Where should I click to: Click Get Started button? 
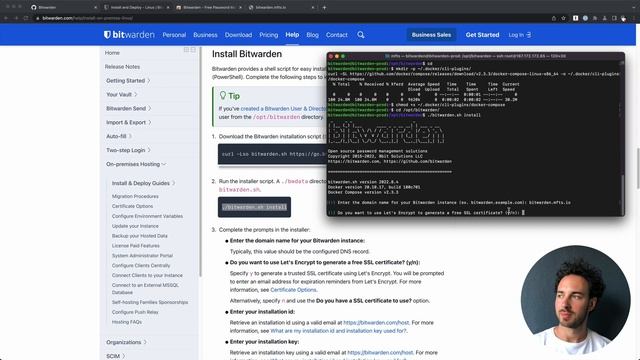[482, 35]
